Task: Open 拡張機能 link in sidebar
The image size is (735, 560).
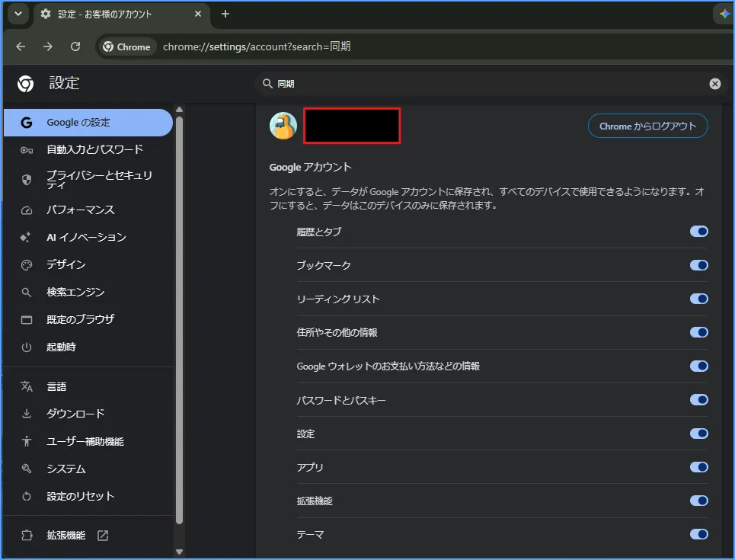Action: pos(88,535)
